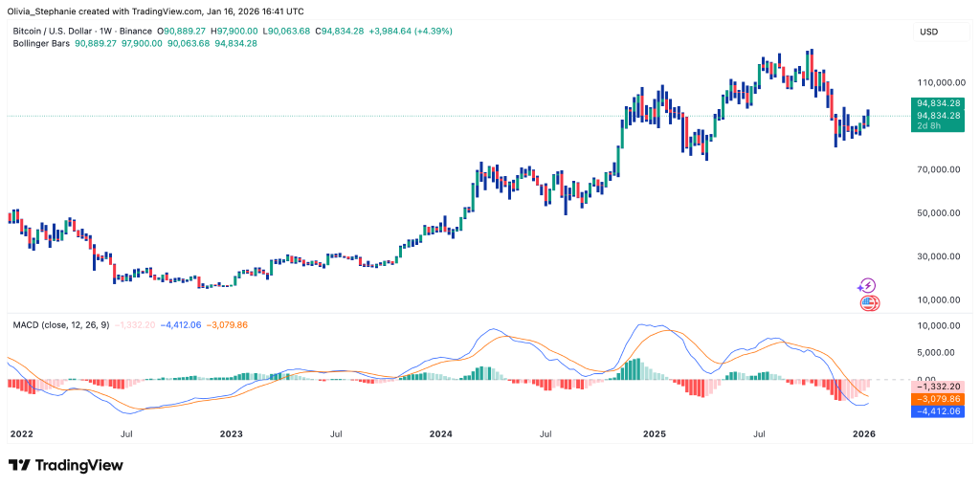
Task: Click the 70,000.00 price axis label
Action: (x=939, y=169)
